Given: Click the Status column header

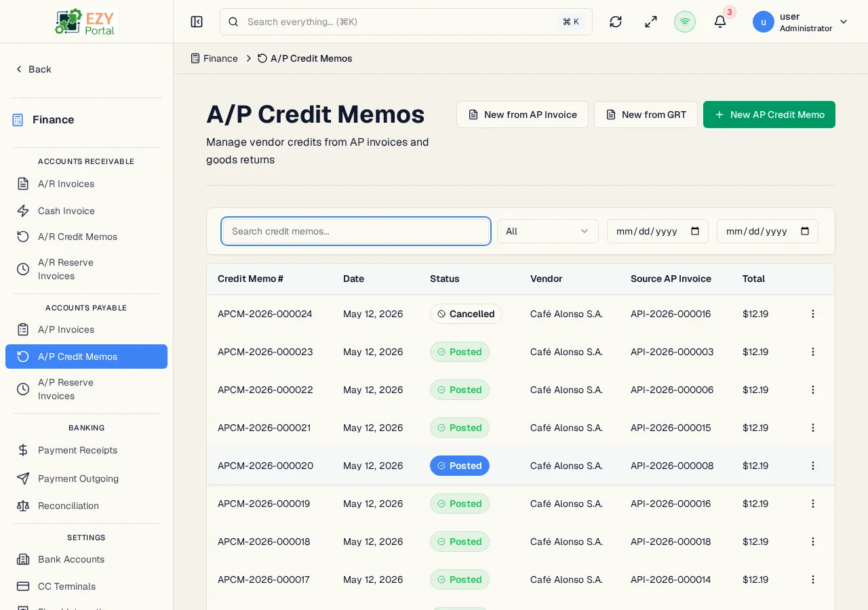Looking at the screenshot, I should pyautogui.click(x=445, y=279).
